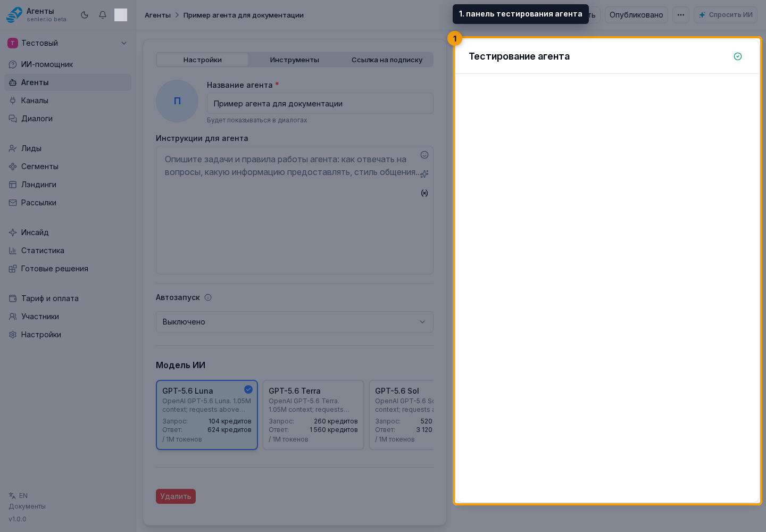Click the Спросить ИИ button
766x532 pixels.
(x=726, y=15)
